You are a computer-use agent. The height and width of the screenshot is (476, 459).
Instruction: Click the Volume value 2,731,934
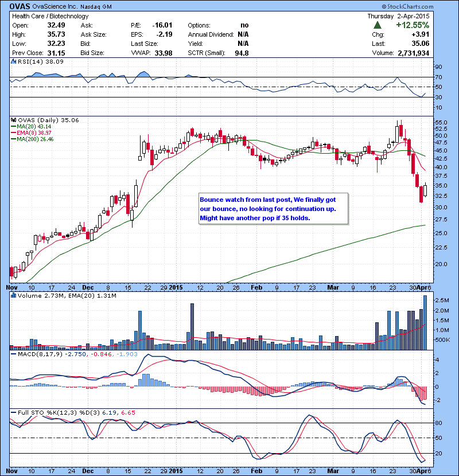point(414,53)
